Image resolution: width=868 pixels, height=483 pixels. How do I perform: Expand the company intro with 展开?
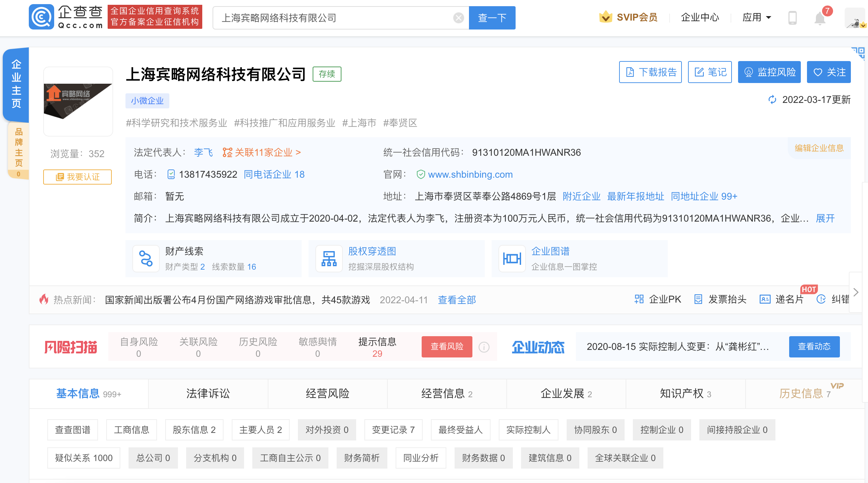(x=825, y=219)
